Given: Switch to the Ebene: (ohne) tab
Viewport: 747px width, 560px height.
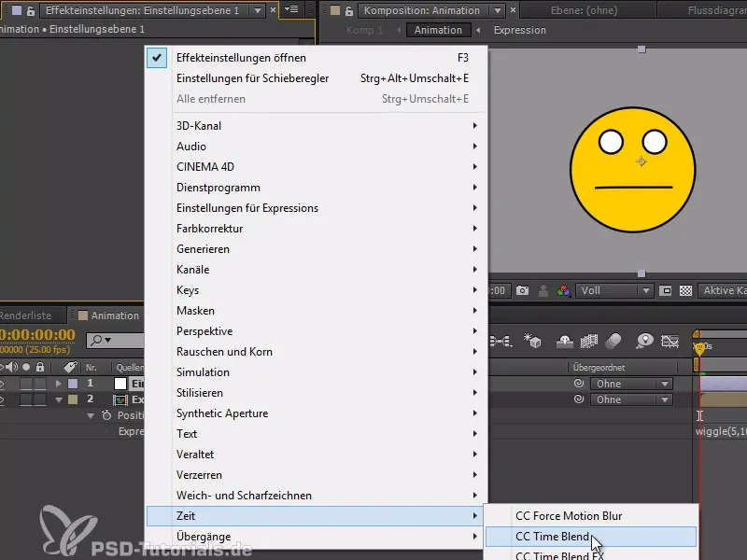Looking at the screenshot, I should [x=584, y=10].
